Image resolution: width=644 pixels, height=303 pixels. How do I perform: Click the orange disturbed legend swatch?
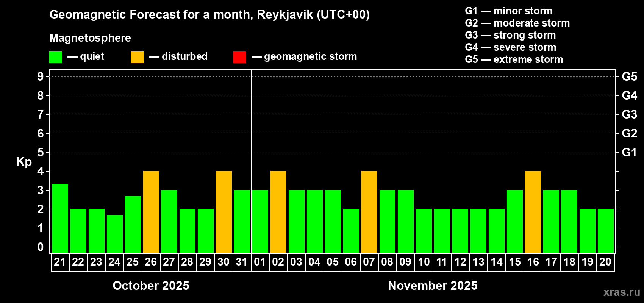pos(137,57)
